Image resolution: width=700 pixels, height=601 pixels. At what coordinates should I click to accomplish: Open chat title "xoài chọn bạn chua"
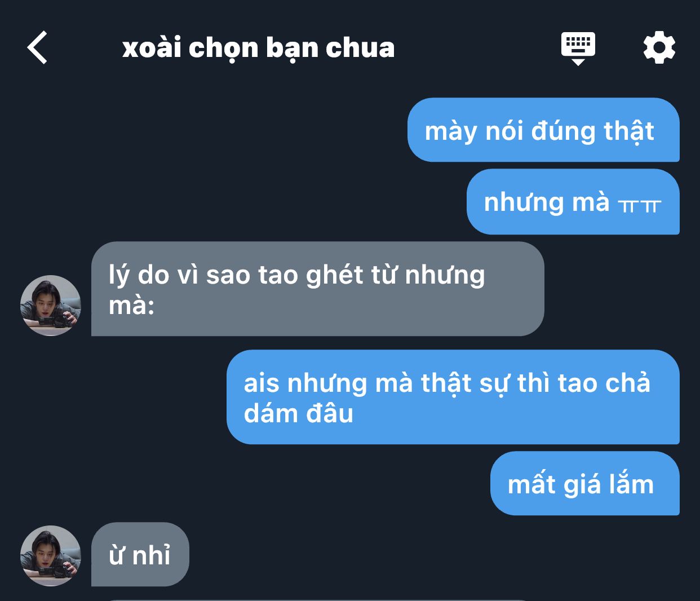coord(258,48)
